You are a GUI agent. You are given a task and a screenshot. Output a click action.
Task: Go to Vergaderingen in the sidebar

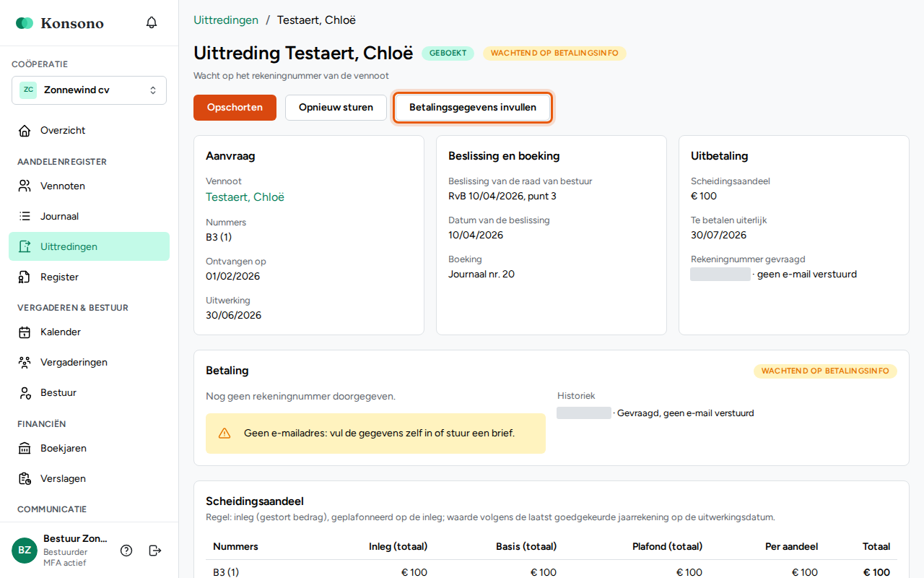[x=90, y=362]
